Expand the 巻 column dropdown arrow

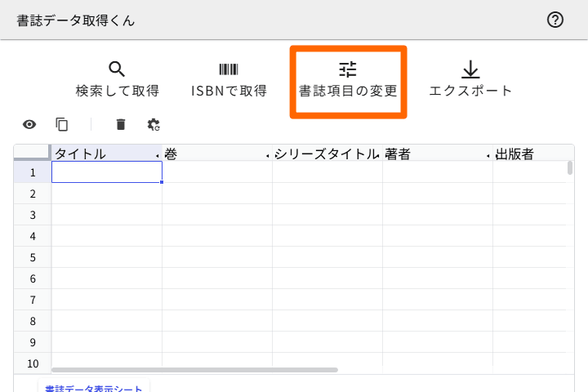coord(268,154)
